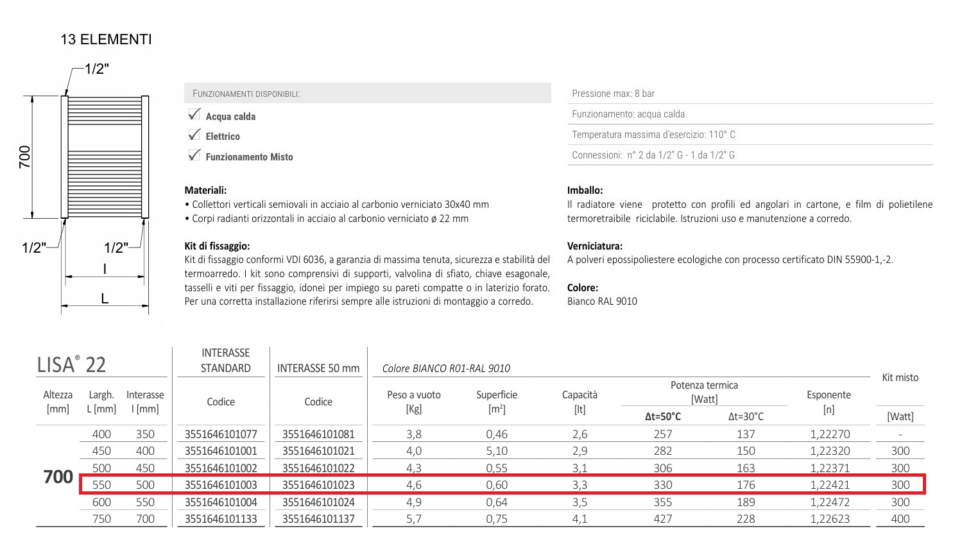Click the INTERASSE 50 mm column header
962x560 pixels.
tap(318, 368)
